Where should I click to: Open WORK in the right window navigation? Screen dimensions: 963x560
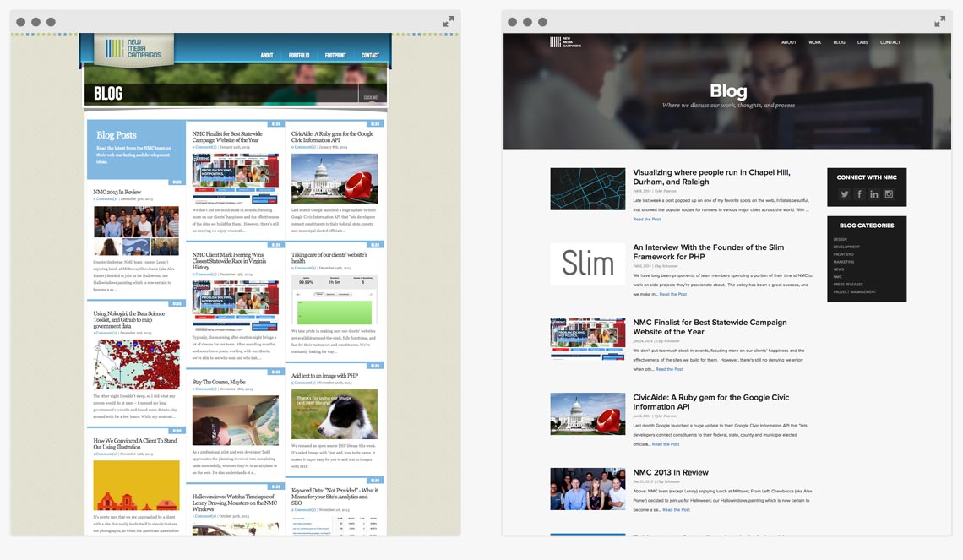tap(814, 42)
